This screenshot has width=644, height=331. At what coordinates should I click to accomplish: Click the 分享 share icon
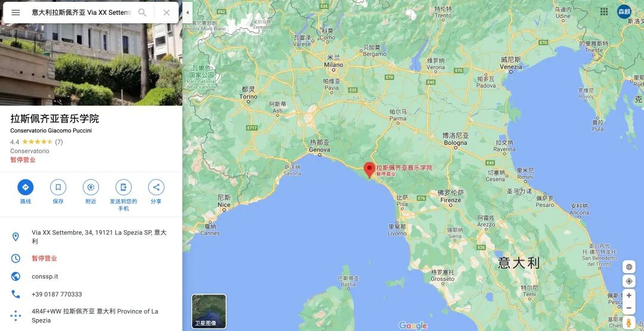(x=156, y=187)
